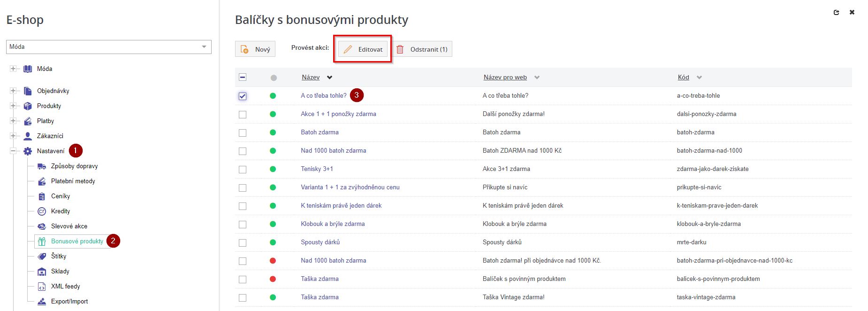
Task: Click the refresh icon at top right
Action: (836, 13)
